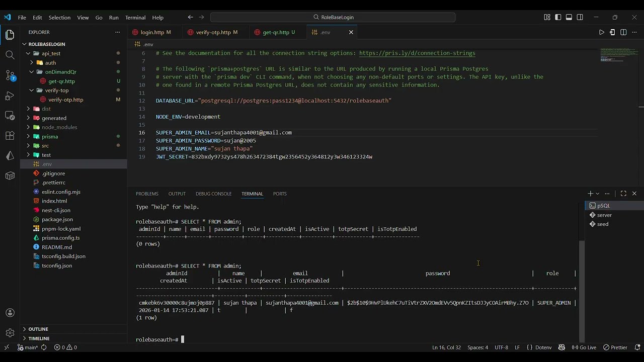644x362 pixels.
Task: Collapse the api_test folder
Action: [73, 53]
